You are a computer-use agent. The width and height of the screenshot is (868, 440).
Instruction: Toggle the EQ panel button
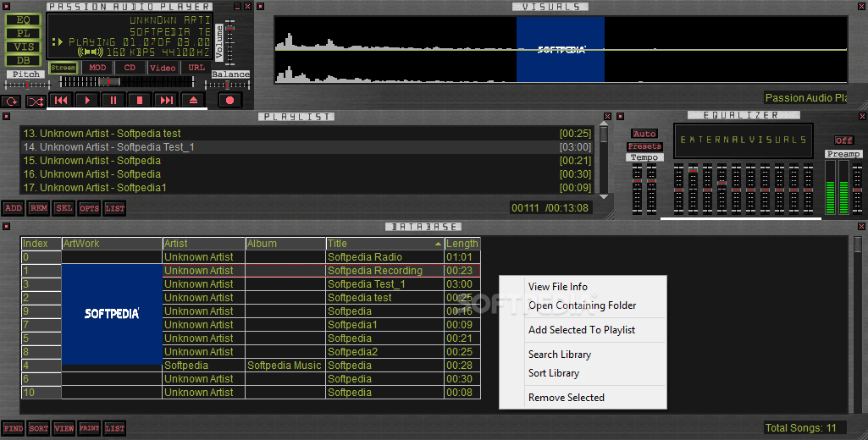tap(23, 20)
